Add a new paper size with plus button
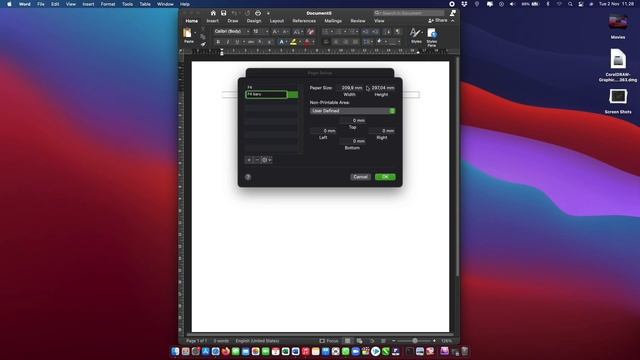 point(249,160)
